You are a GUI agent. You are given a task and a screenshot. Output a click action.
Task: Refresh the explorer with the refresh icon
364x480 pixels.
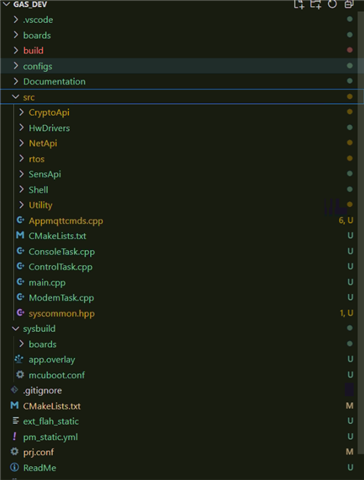(x=332, y=4)
